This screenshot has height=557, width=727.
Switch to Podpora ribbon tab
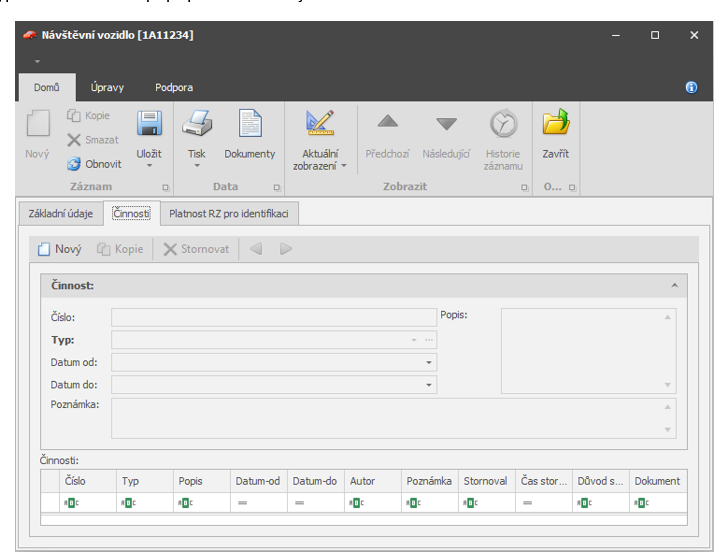tap(174, 87)
